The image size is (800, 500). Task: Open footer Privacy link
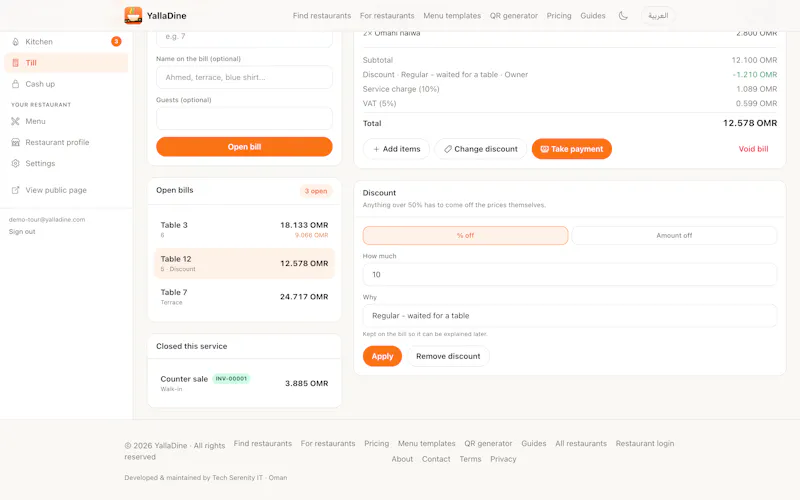click(503, 459)
